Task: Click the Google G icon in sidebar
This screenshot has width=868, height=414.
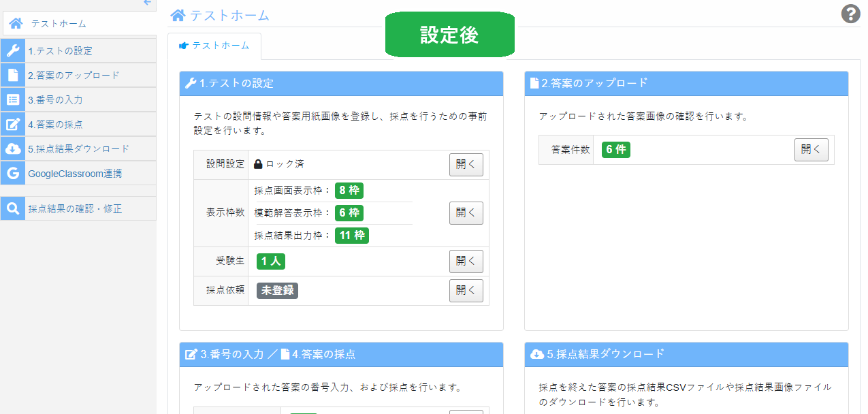Action: click(13, 173)
